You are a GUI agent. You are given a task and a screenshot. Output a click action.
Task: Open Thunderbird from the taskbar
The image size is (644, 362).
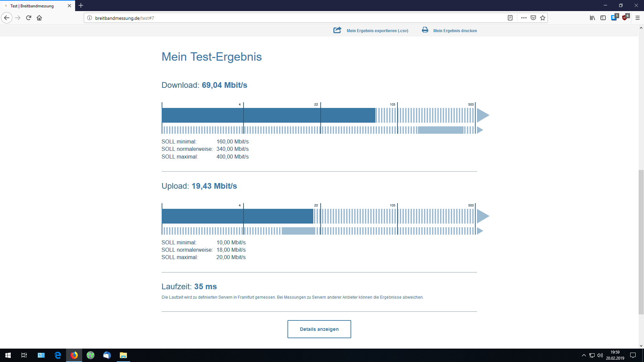(107, 355)
